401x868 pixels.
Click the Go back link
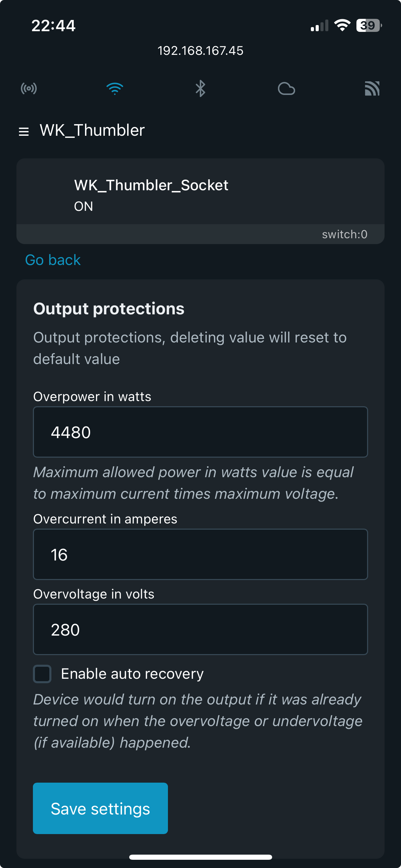coord(53,260)
